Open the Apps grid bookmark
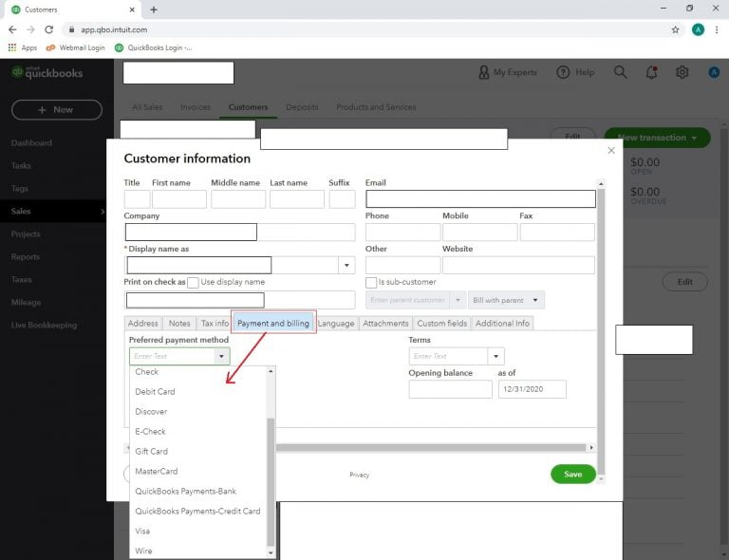729x560 pixels. click(x=23, y=47)
